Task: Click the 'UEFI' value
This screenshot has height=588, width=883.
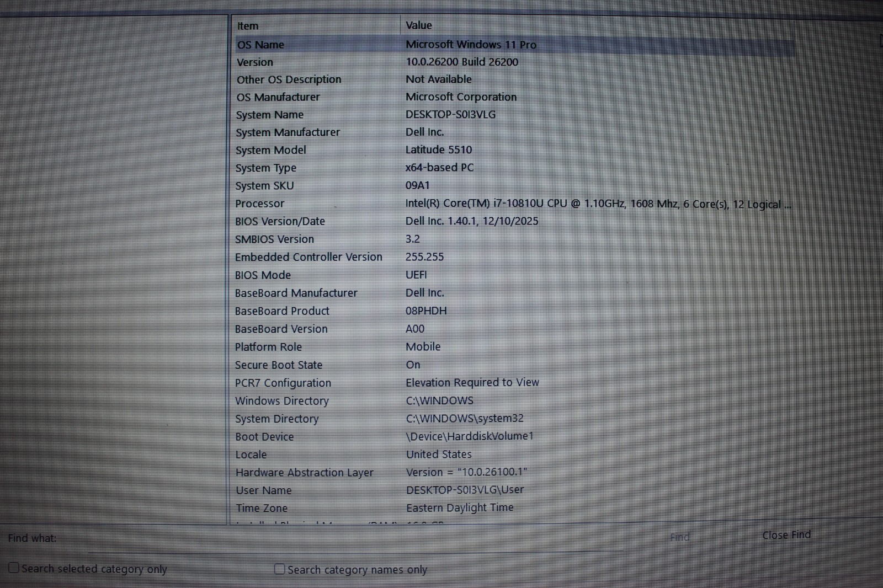Action: [417, 275]
